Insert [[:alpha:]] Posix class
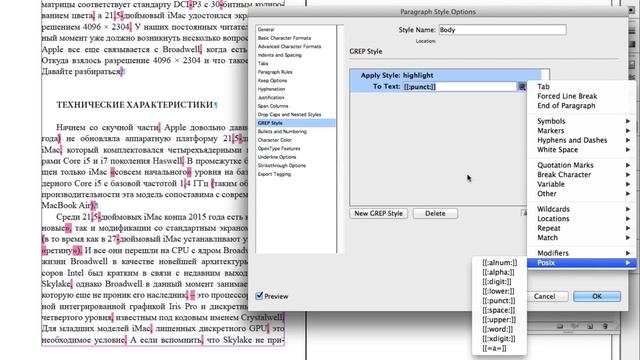This screenshot has width=640, height=360. click(x=499, y=272)
